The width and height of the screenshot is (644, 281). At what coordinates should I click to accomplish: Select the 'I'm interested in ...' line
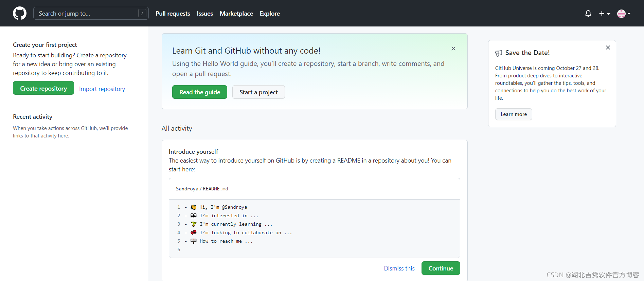[229, 216]
